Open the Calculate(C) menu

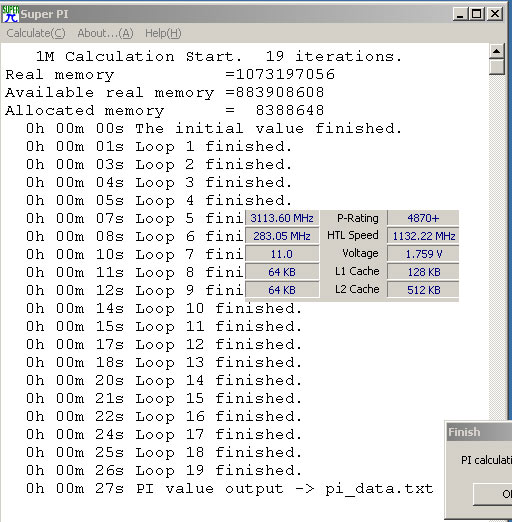(x=36, y=33)
